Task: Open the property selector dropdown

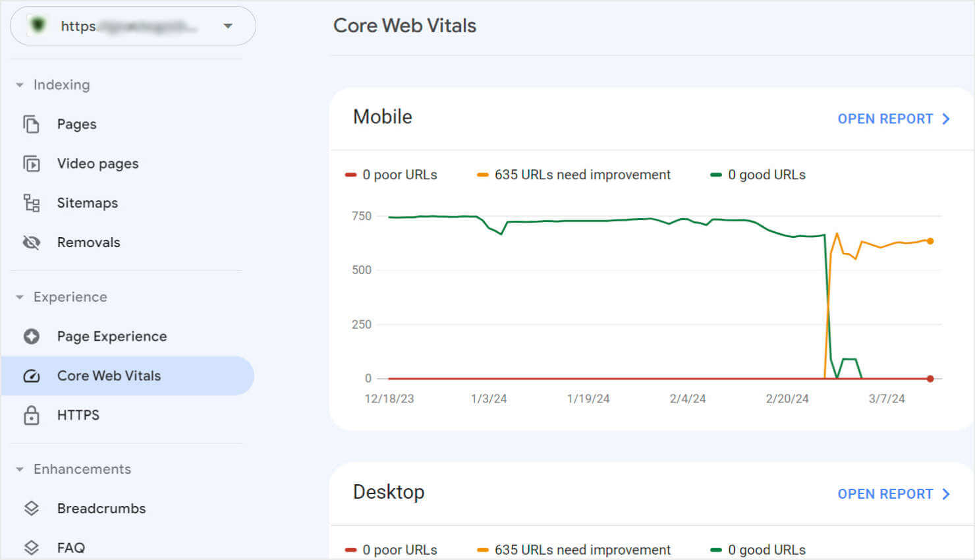Action: (x=227, y=26)
